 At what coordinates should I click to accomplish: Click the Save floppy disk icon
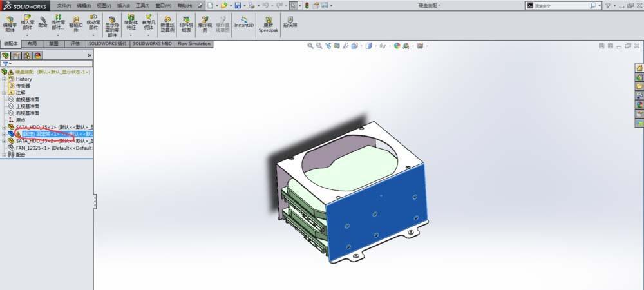[x=238, y=6]
